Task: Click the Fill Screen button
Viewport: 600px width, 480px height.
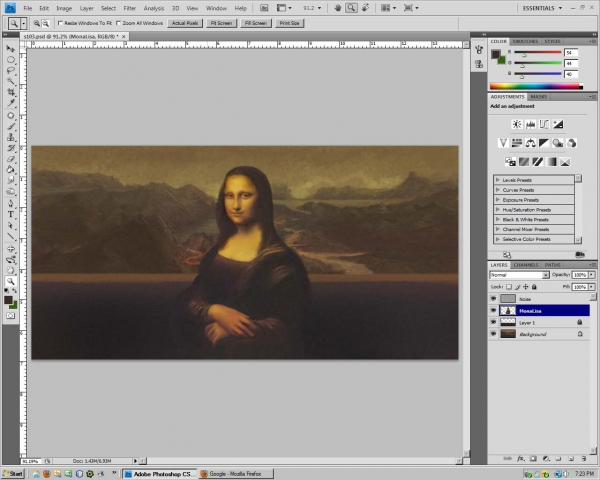Action: tap(256, 23)
